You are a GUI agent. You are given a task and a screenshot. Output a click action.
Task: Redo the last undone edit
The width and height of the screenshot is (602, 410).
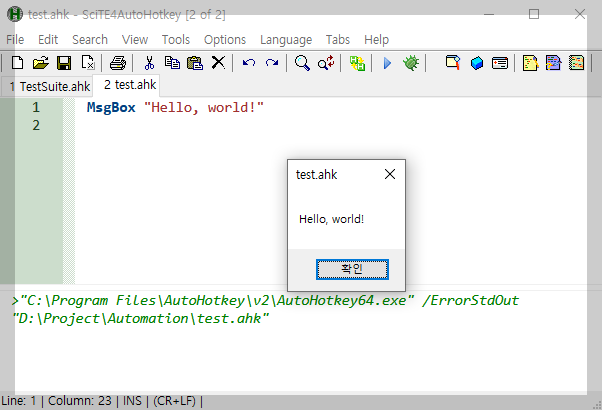coord(272,63)
